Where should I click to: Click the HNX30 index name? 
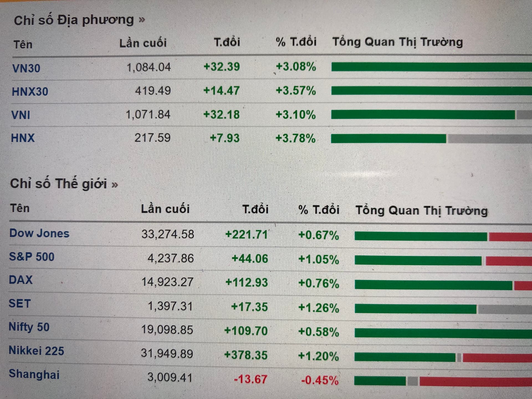coord(30,91)
